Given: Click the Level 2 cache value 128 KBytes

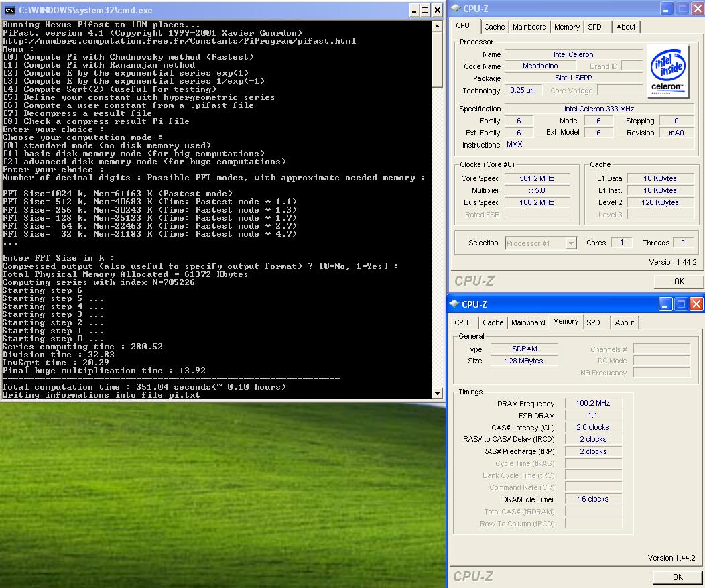Looking at the screenshot, I should [659, 203].
